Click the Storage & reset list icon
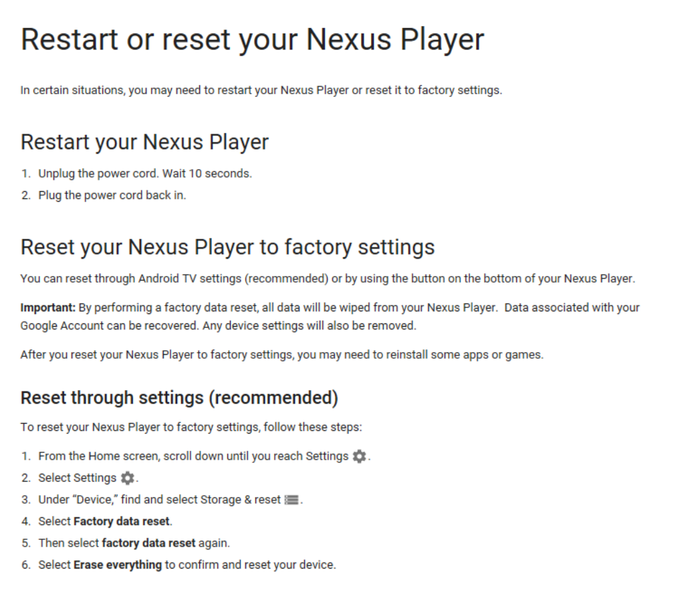 [x=291, y=500]
